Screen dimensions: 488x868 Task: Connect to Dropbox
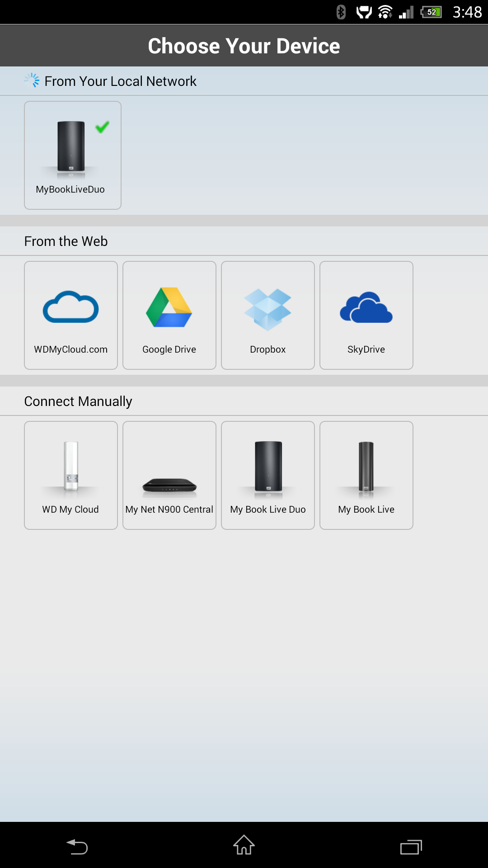(x=268, y=315)
